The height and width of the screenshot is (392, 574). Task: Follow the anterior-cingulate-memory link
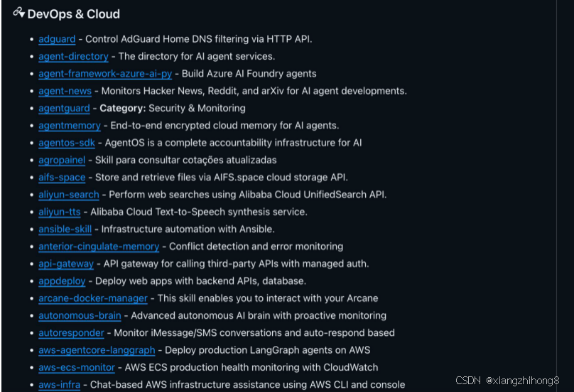[x=99, y=246]
